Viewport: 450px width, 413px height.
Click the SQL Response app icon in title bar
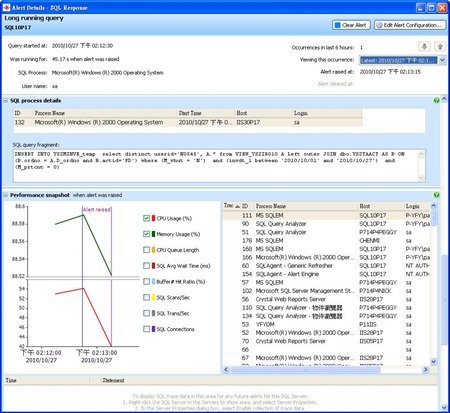6,7
